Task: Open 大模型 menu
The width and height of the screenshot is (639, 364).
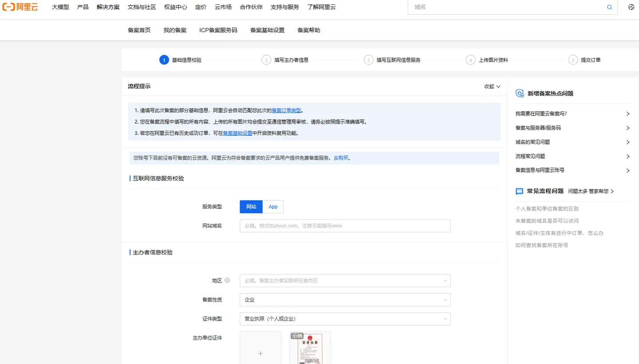Action: 60,7
